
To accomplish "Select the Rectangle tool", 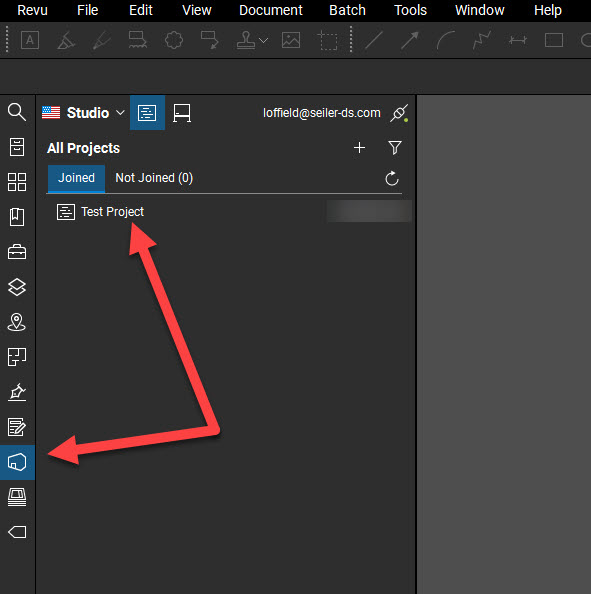I will 553,40.
